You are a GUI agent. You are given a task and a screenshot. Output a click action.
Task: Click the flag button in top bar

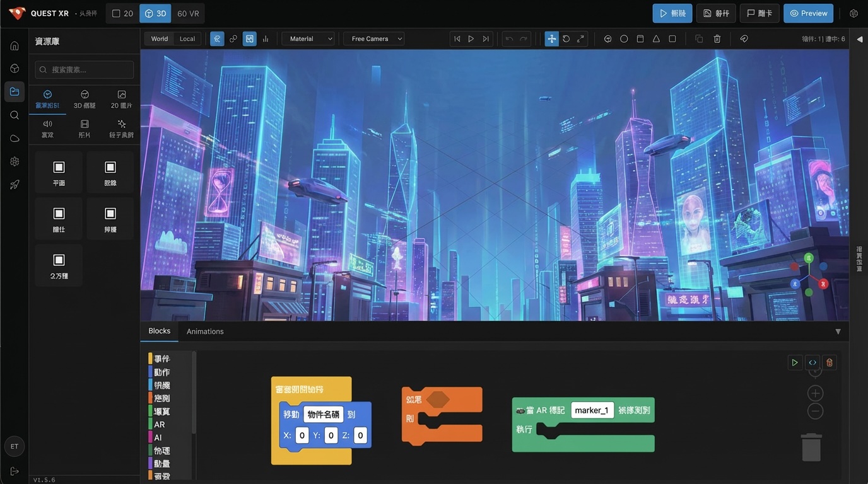(x=759, y=13)
